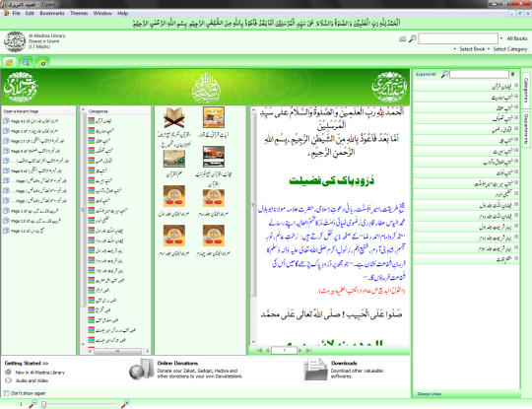Screen dimensions: 532x409
Task: Open the library home folder tab
Action: (x=10, y=62)
